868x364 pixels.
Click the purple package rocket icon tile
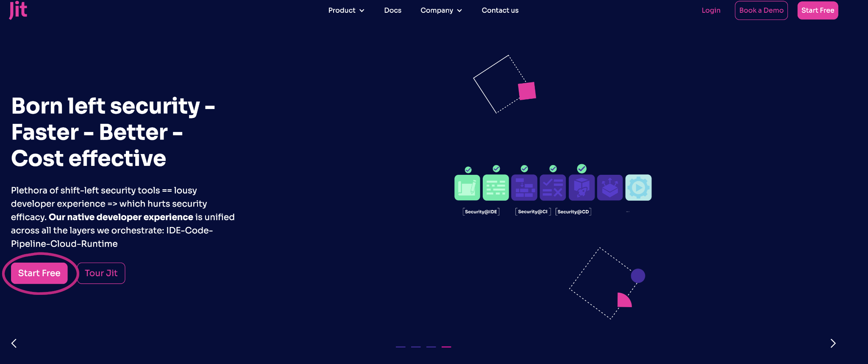[581, 188]
